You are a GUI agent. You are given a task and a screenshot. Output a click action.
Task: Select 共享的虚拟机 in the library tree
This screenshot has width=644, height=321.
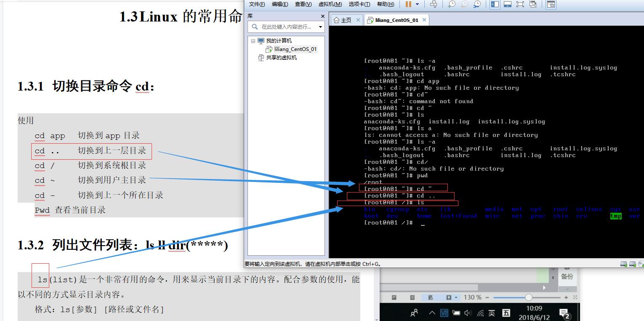coord(282,58)
